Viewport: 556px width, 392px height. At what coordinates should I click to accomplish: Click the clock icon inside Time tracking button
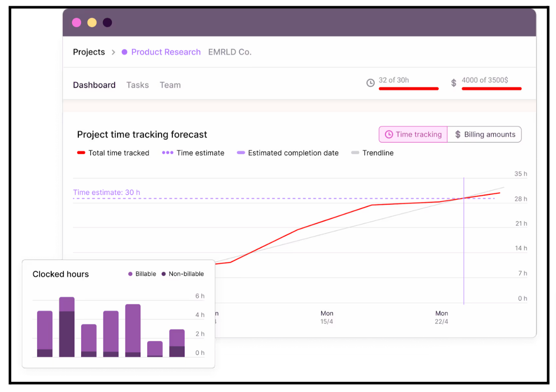tap(389, 134)
